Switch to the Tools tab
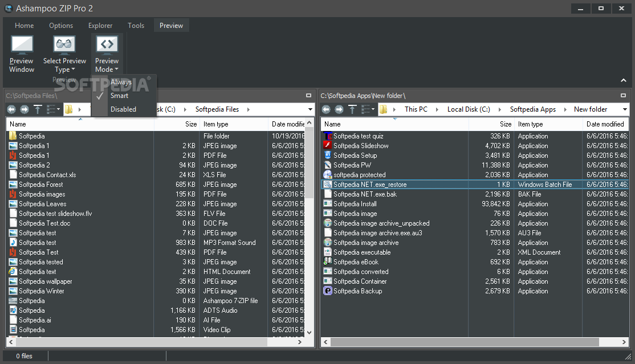The image size is (635, 364). click(x=136, y=26)
